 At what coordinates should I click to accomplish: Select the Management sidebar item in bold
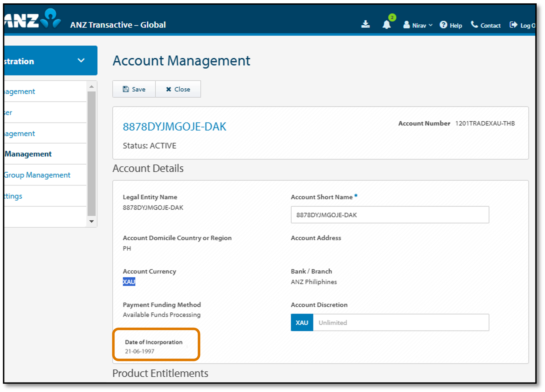pyautogui.click(x=28, y=154)
